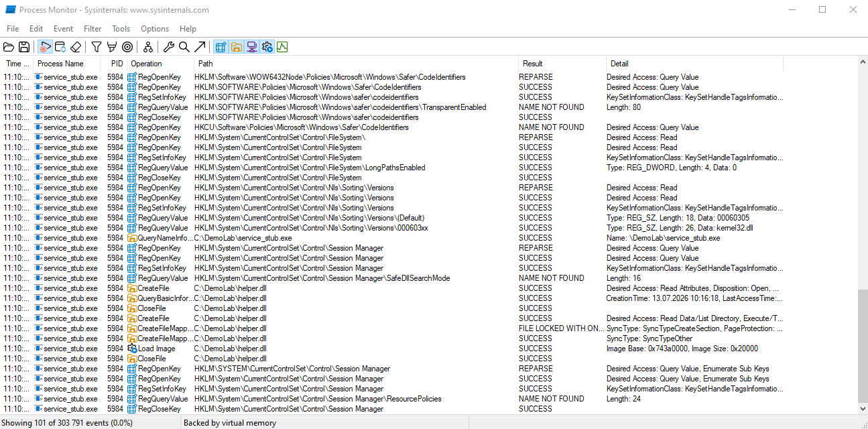Select path ending in ResourcePolicies
The image size is (868, 429).
(318, 399)
